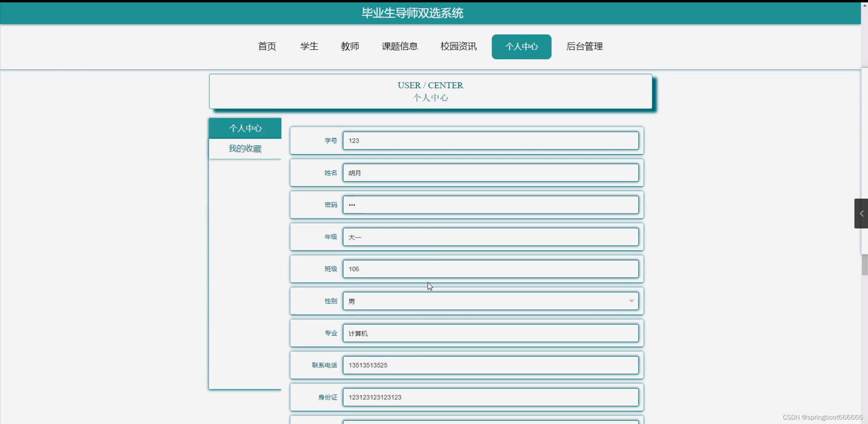The width and height of the screenshot is (868, 424).
Task: Switch to 我的收藏 sidebar tab
Action: [245, 148]
